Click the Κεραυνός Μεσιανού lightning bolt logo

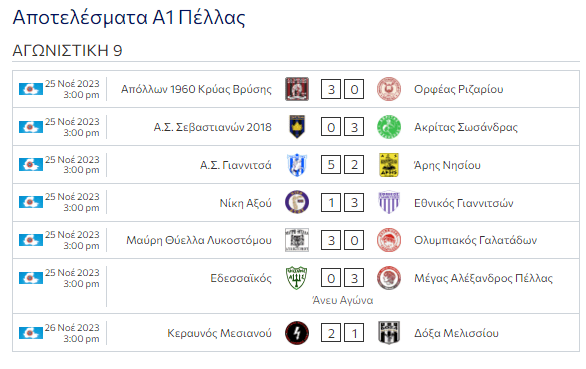[297, 333]
